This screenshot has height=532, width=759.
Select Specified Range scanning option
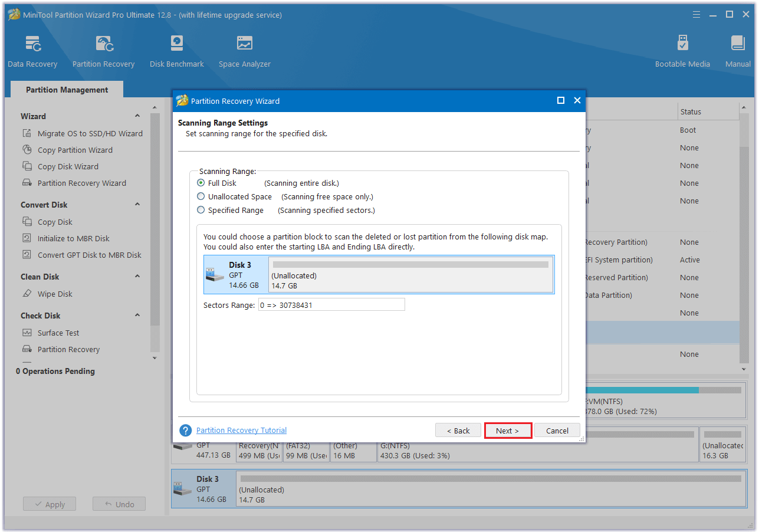[x=201, y=210]
